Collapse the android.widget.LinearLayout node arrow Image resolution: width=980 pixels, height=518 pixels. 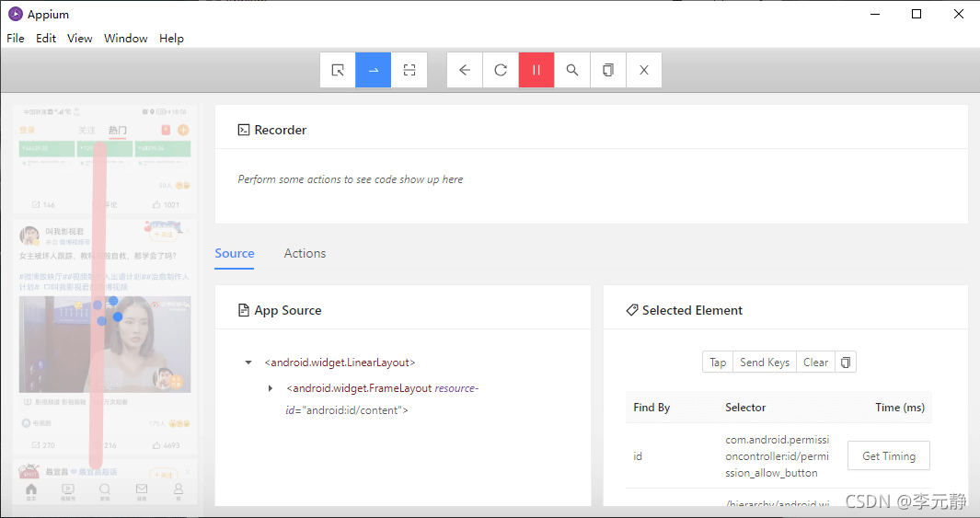coord(248,363)
